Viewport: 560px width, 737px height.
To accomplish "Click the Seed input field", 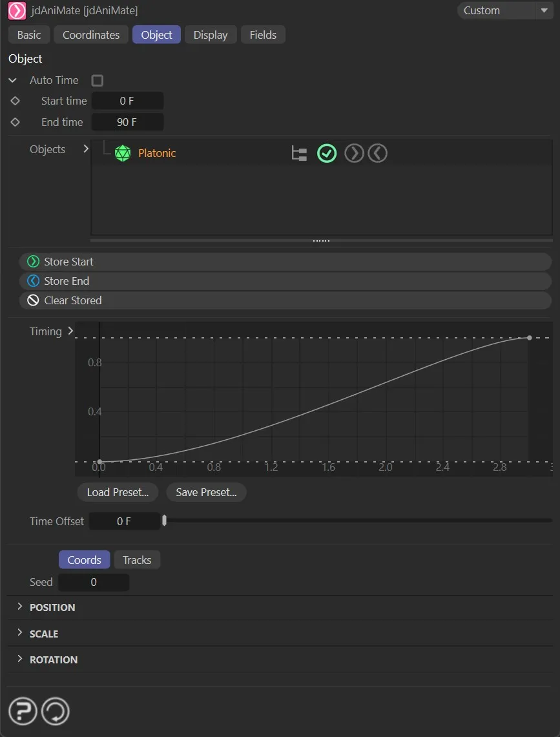I will 94,582.
